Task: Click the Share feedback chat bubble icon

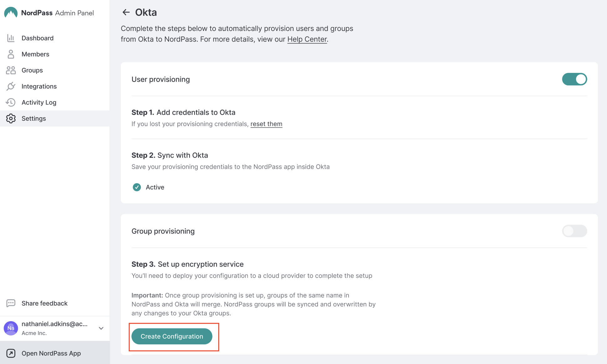Action: point(11,303)
